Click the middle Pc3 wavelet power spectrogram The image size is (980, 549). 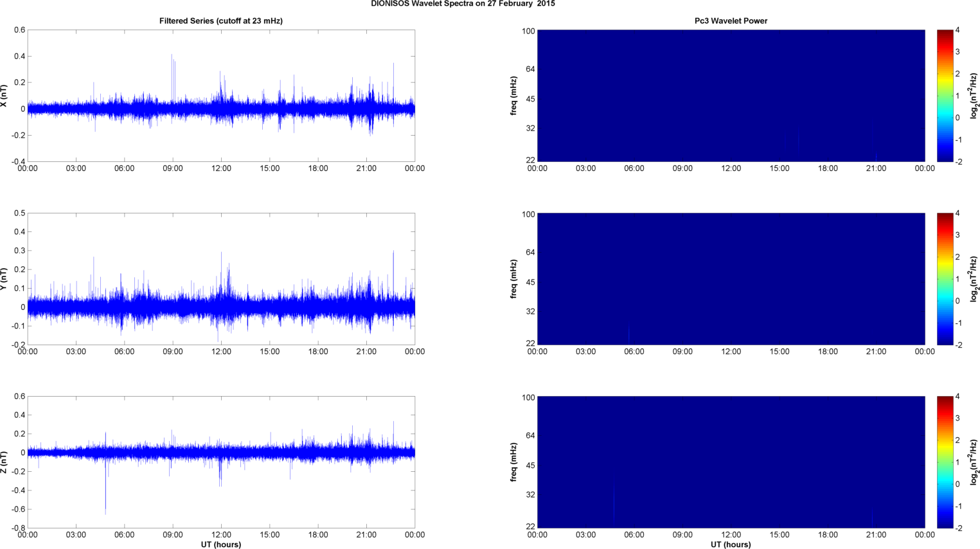point(731,279)
